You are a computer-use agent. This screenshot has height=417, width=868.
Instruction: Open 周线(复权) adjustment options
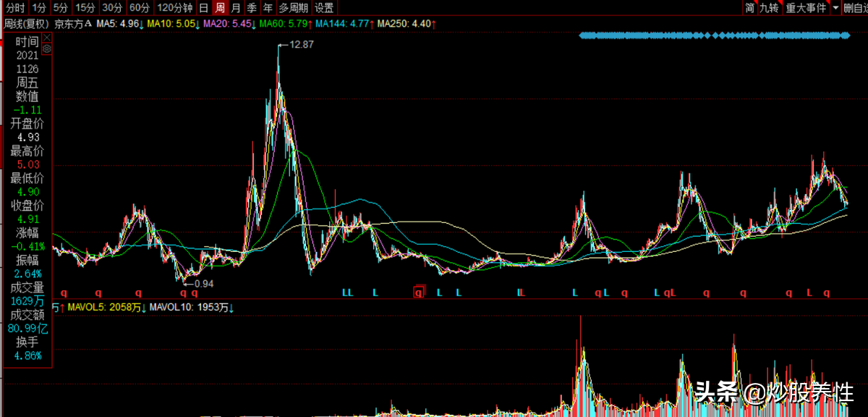tap(26, 23)
